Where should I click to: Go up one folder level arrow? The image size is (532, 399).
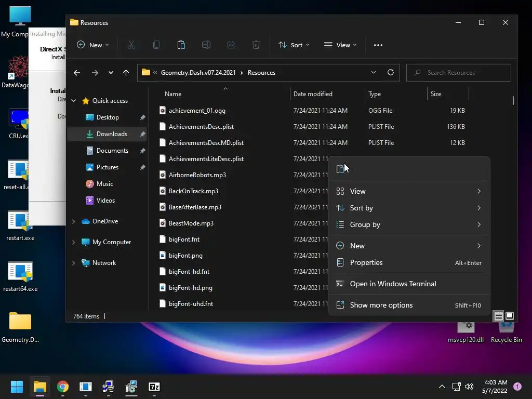pyautogui.click(x=126, y=73)
